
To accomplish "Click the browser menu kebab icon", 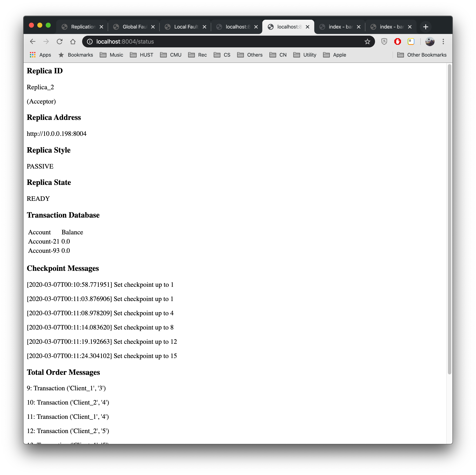I will pos(443,41).
